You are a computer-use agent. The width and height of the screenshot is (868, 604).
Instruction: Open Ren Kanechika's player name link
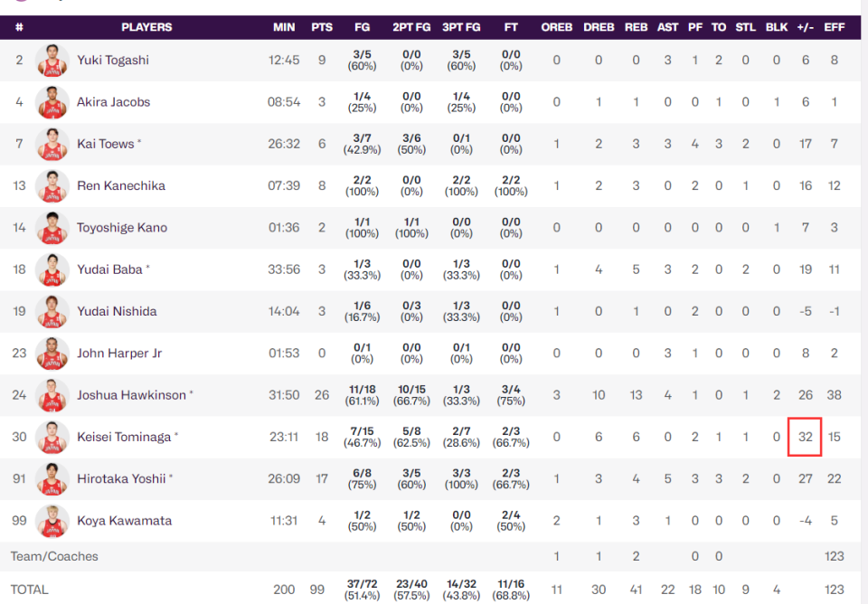point(121,185)
